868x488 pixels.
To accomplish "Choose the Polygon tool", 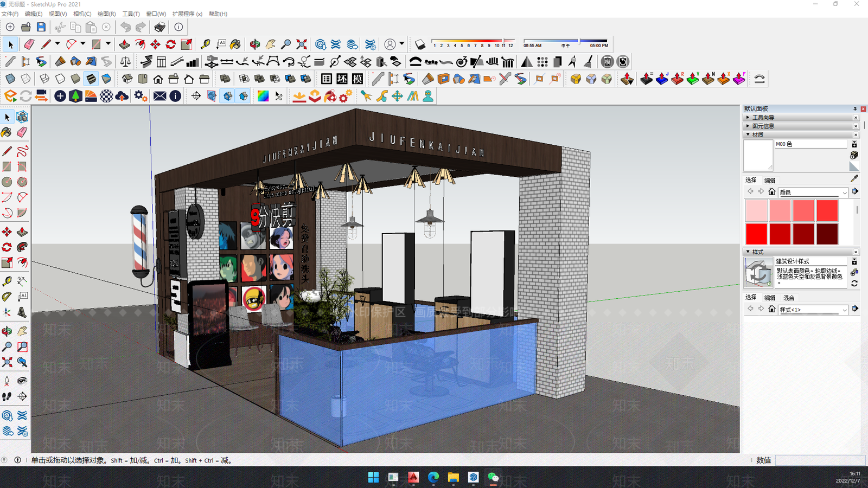I will point(22,182).
